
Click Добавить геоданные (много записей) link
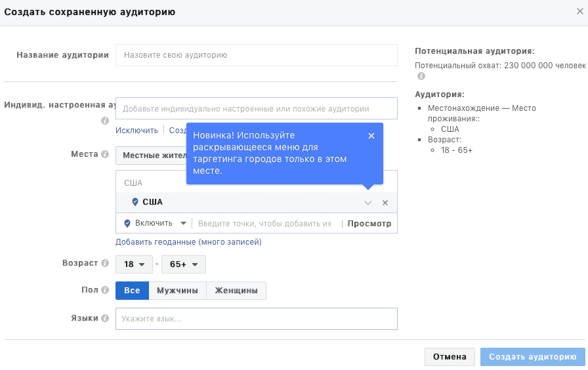(188, 242)
